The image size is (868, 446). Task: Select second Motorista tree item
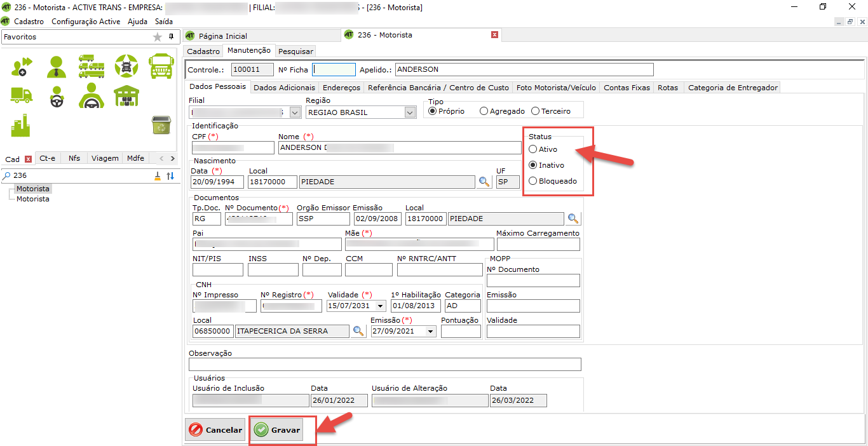[x=33, y=199]
